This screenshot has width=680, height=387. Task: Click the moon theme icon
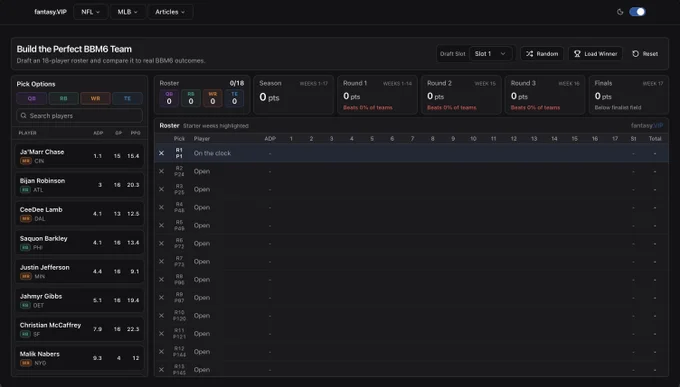pos(620,12)
